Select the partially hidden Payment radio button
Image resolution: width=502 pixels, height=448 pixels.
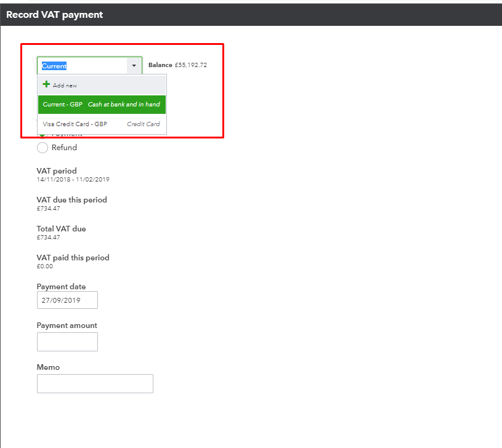click(43, 134)
